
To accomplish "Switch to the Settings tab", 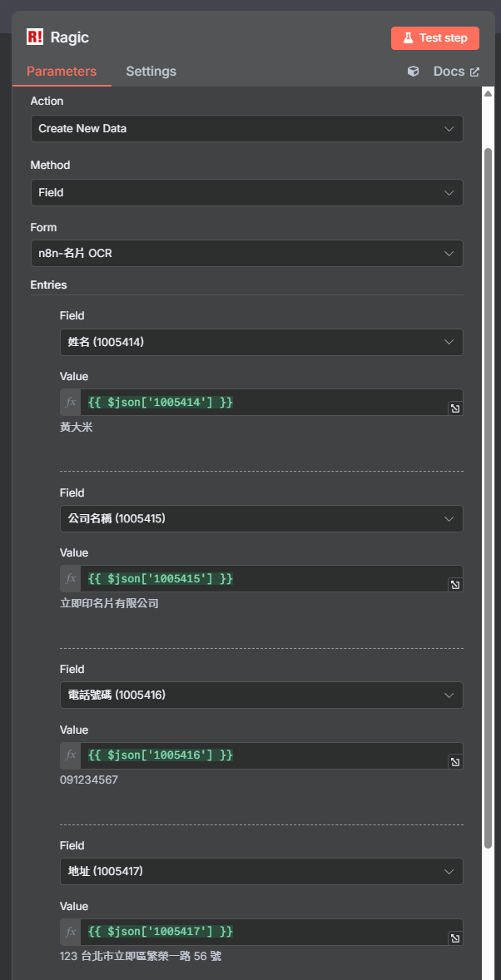I will [x=151, y=72].
